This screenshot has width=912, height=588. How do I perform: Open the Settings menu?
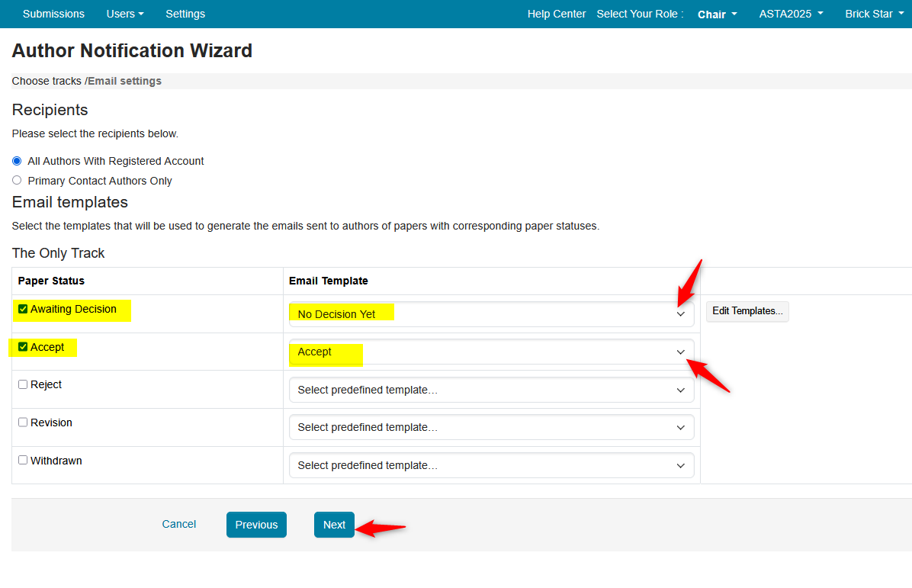pyautogui.click(x=185, y=14)
